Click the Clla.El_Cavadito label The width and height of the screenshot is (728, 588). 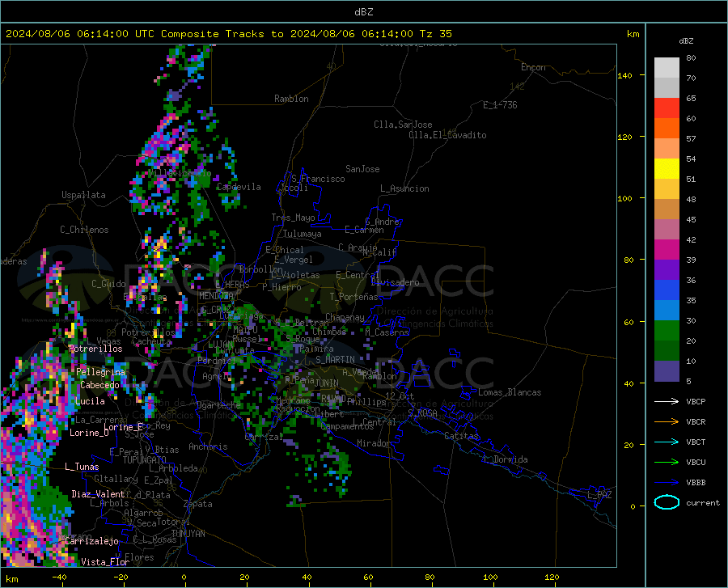(x=447, y=135)
